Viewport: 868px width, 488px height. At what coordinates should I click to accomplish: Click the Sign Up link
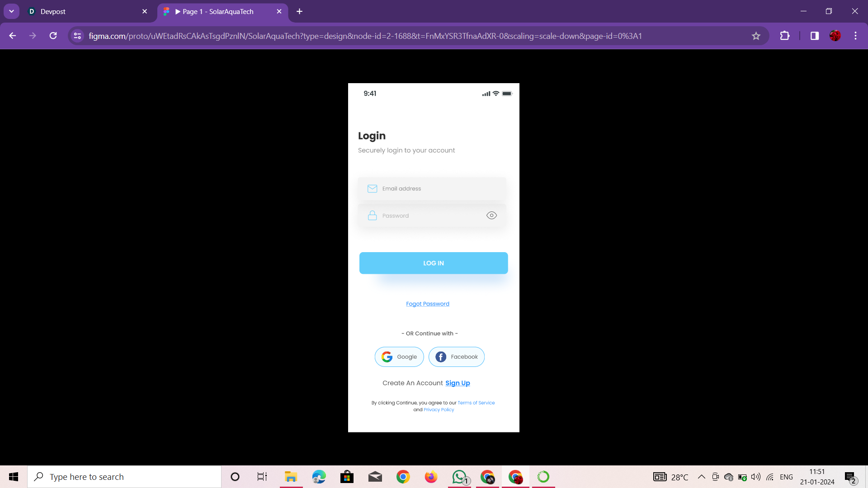point(458,383)
